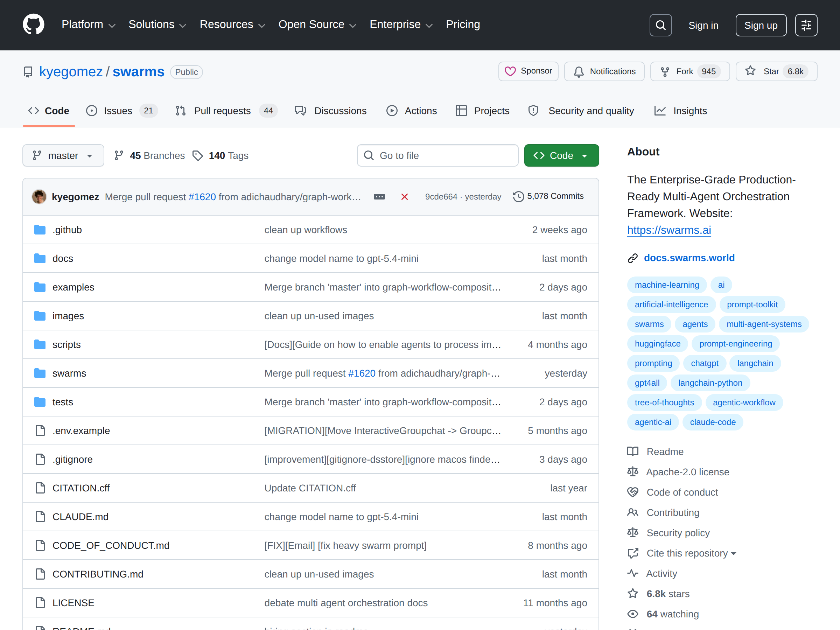The height and width of the screenshot is (630, 840).
Task: Open the Insights tab
Action: (680, 111)
